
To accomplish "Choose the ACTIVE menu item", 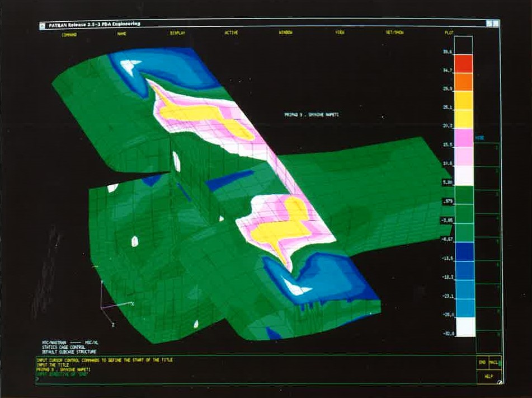I will pyautogui.click(x=231, y=34).
